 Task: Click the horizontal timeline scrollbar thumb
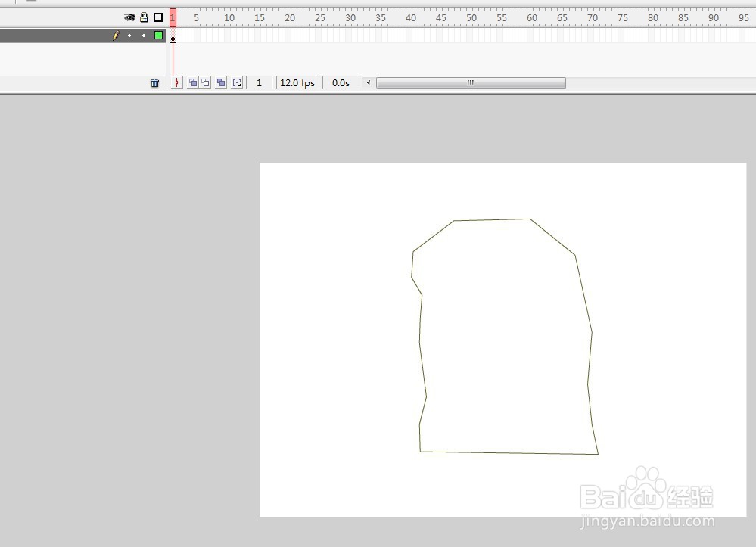pos(471,83)
